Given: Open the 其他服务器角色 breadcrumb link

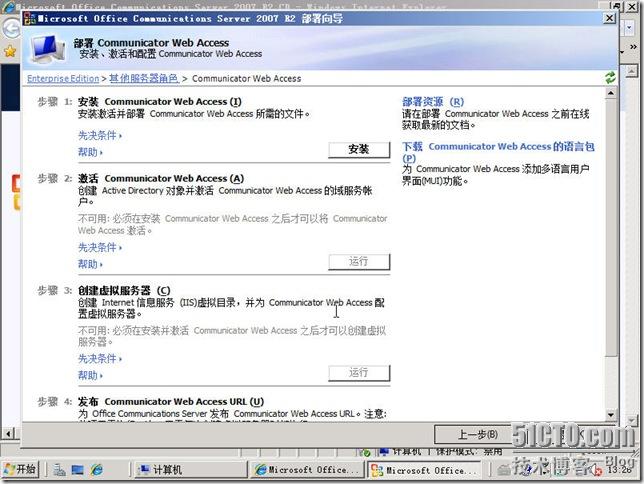Looking at the screenshot, I should point(144,78).
